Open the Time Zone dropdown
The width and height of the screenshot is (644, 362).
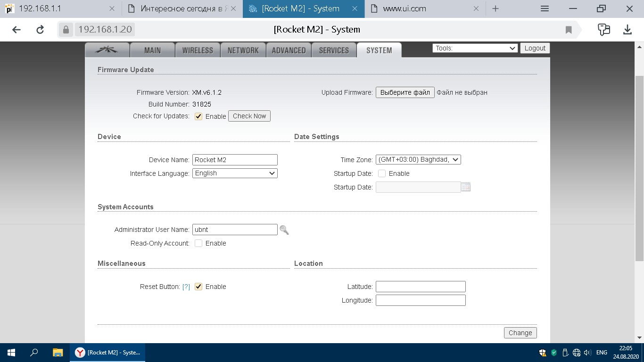418,159
